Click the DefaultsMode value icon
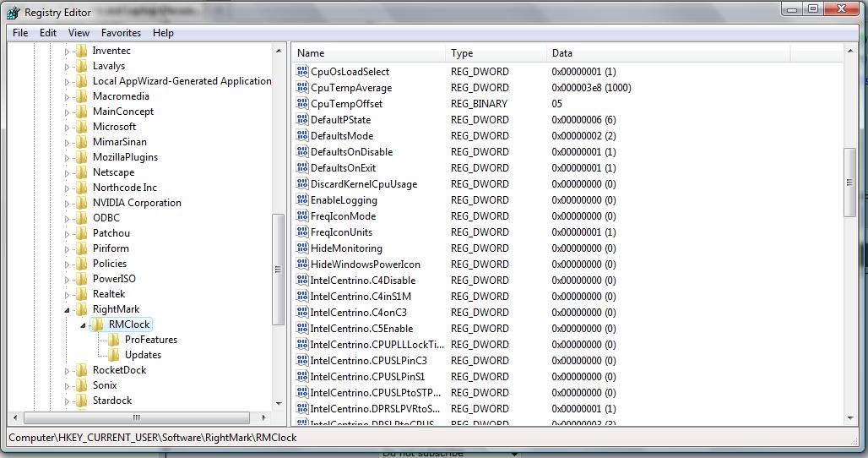Image resolution: width=868 pixels, height=458 pixels. pyautogui.click(x=302, y=136)
